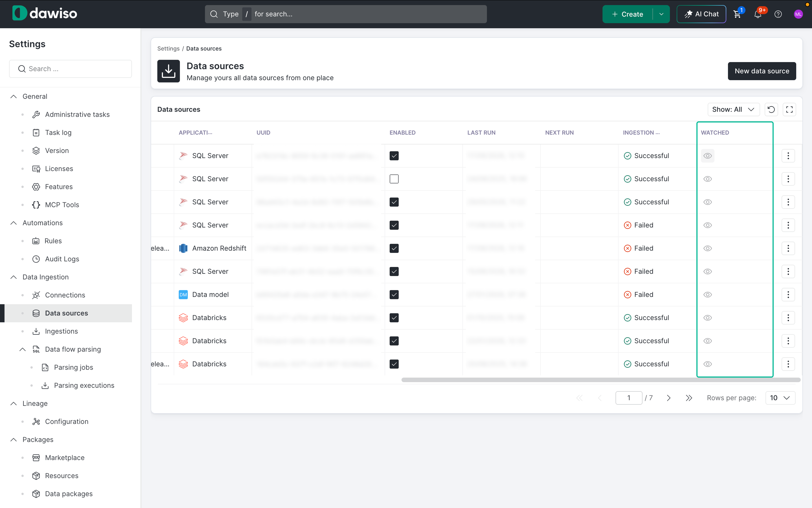Toggle Enabled checkbox for Data model

(x=394, y=295)
